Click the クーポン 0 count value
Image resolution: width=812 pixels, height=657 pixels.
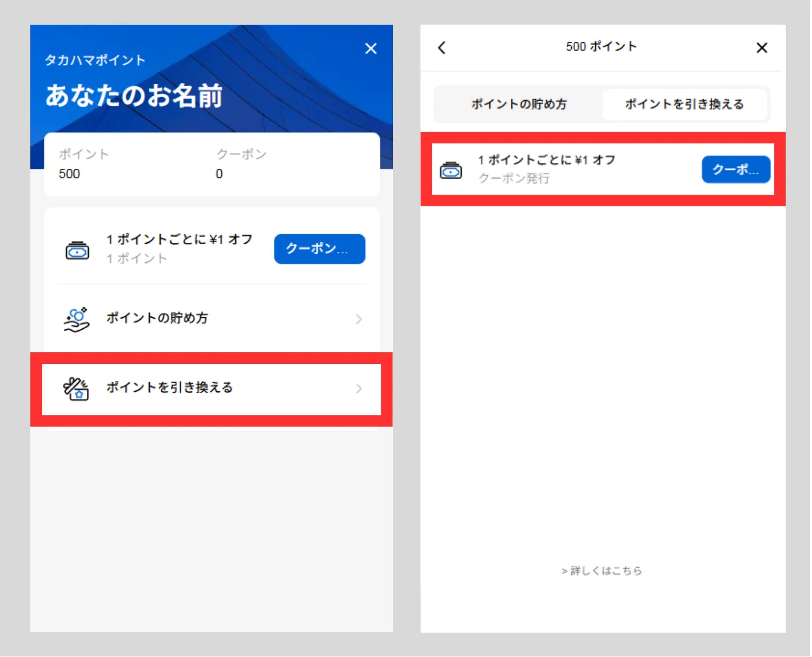coord(219,174)
